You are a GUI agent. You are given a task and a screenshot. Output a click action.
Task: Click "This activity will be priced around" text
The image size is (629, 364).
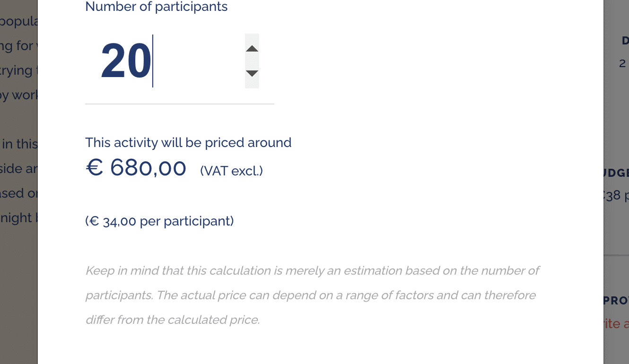[x=188, y=142]
